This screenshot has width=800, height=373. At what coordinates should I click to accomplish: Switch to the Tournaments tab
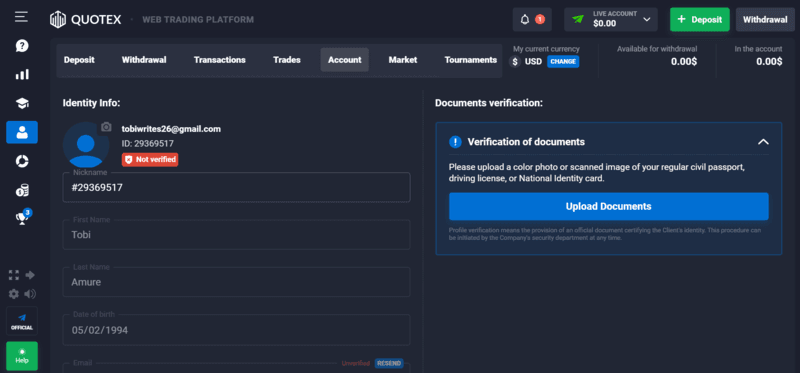[x=470, y=60]
